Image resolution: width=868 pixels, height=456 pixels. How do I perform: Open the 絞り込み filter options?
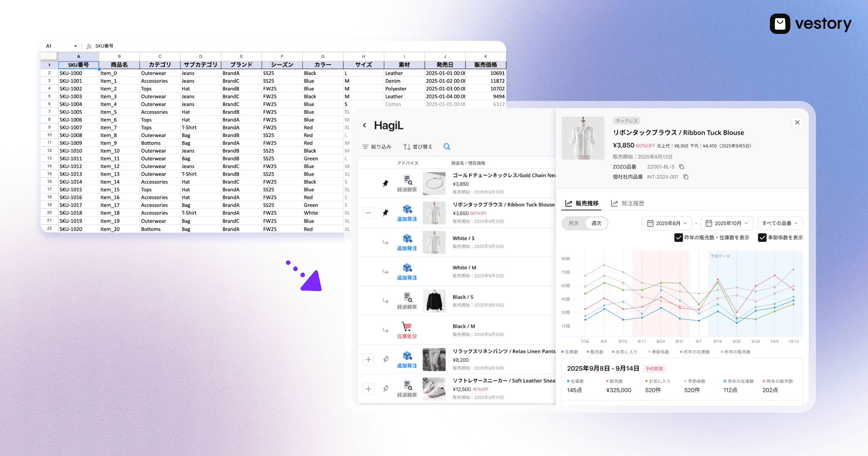(377, 147)
